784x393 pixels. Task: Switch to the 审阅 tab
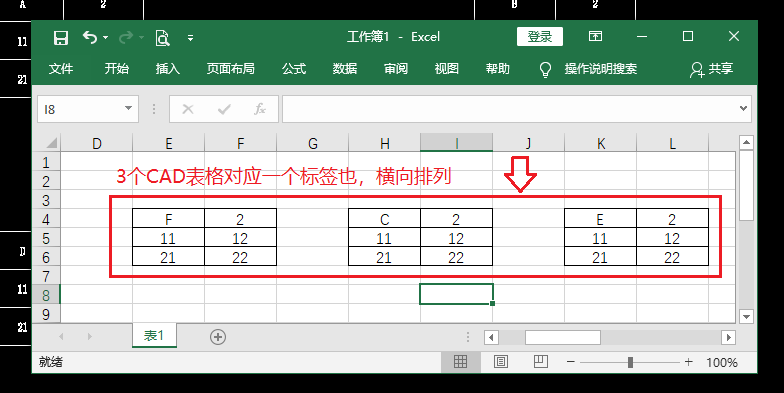point(396,68)
